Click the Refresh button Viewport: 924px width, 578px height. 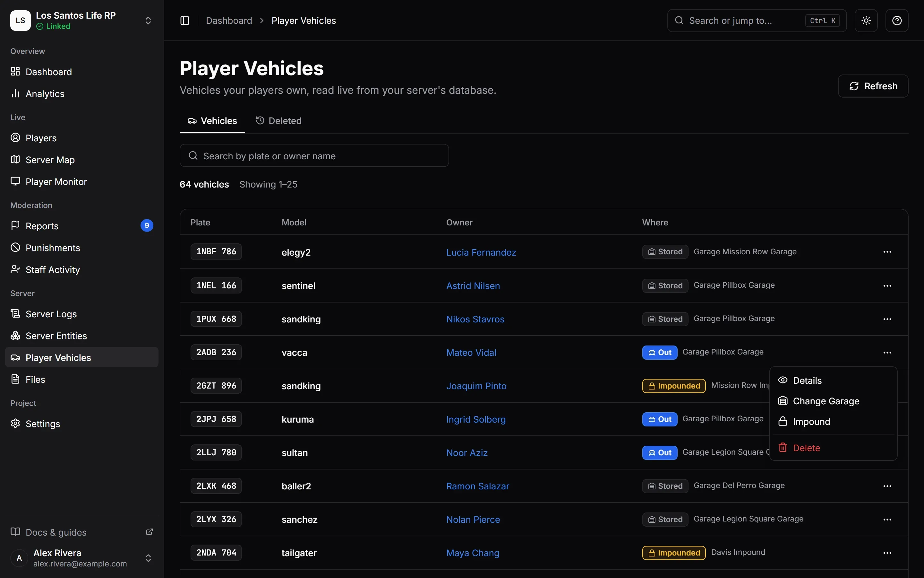pos(873,86)
